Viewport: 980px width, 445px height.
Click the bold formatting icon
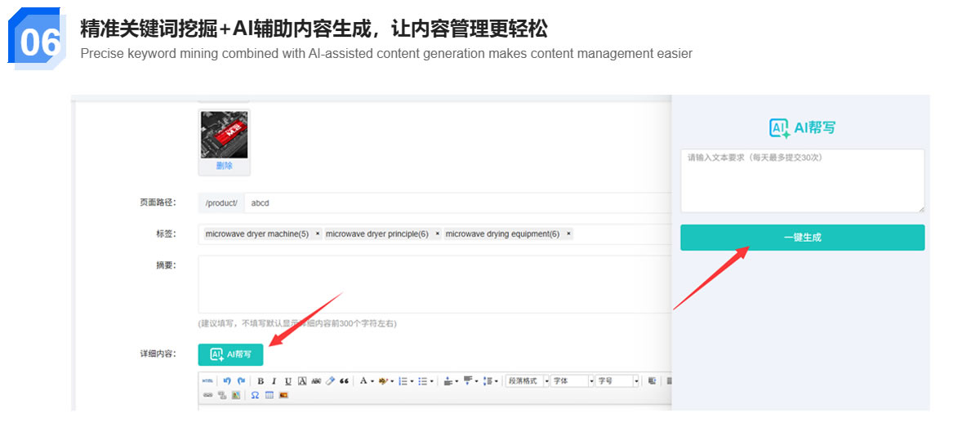tap(261, 381)
